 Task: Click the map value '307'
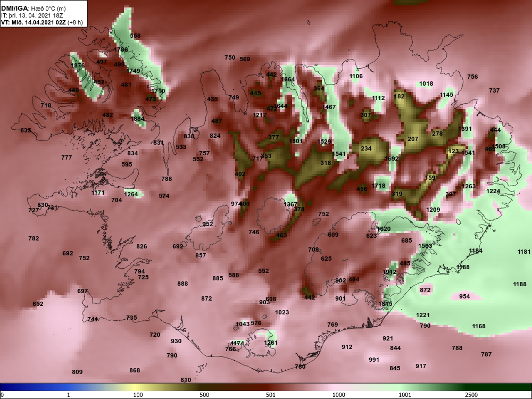[x=366, y=115]
